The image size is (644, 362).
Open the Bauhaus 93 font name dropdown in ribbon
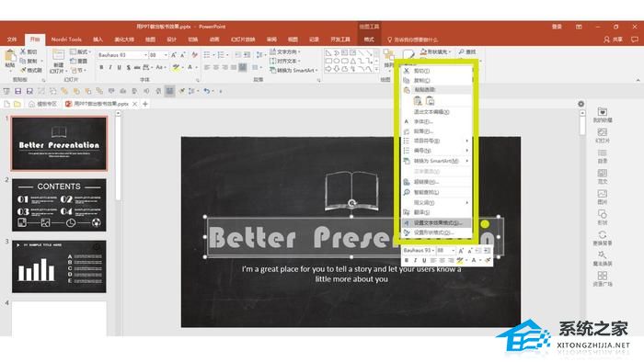[145, 55]
